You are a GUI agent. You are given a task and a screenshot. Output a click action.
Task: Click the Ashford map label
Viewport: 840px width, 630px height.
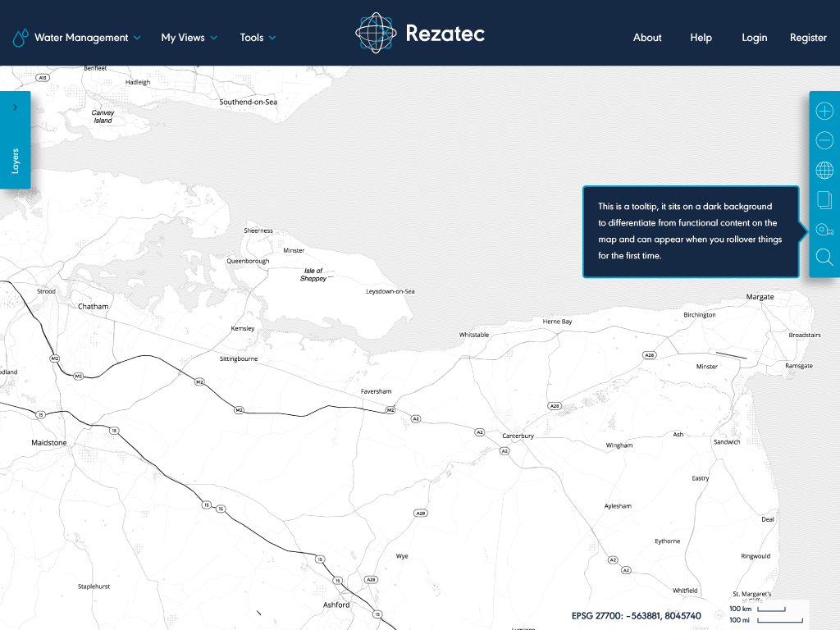[336, 605]
